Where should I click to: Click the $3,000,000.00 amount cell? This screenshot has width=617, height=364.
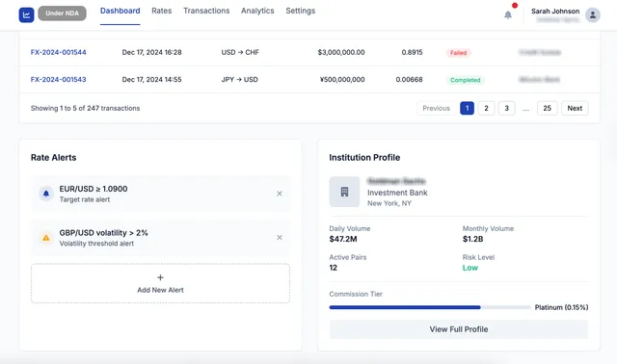coord(341,52)
